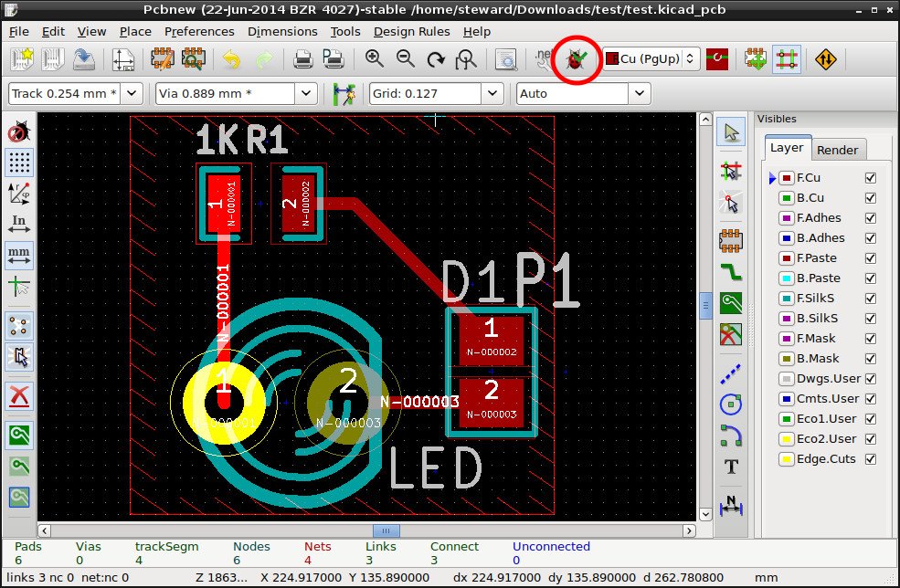This screenshot has width=900, height=588.
Task: Click the Redo arrow icon
Action: click(x=263, y=59)
